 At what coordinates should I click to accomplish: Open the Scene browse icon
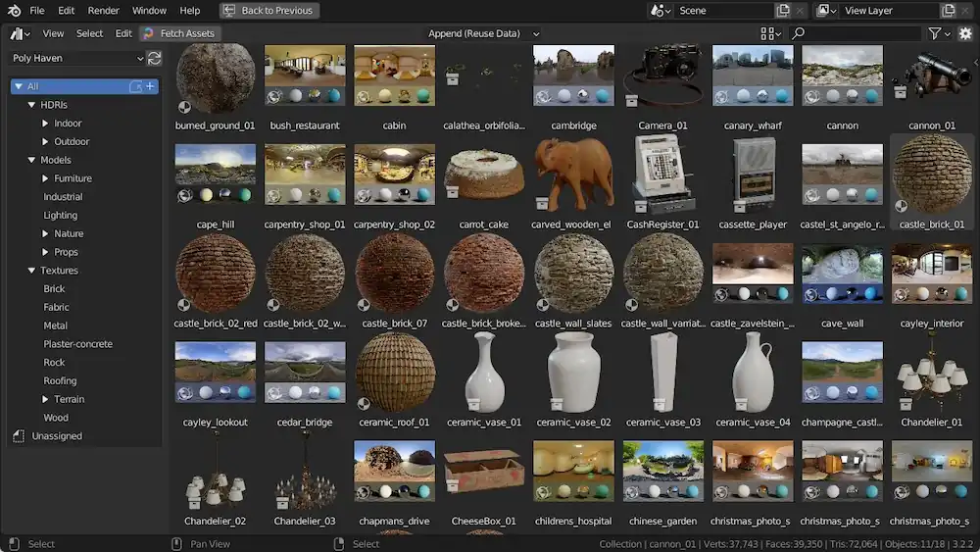[661, 11]
